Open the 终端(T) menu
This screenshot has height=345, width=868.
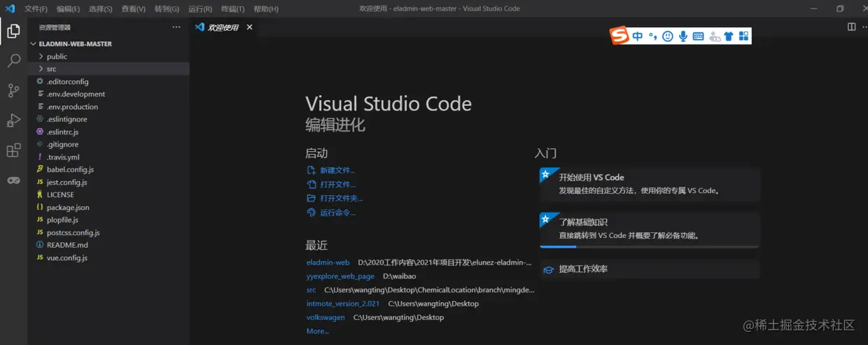233,9
